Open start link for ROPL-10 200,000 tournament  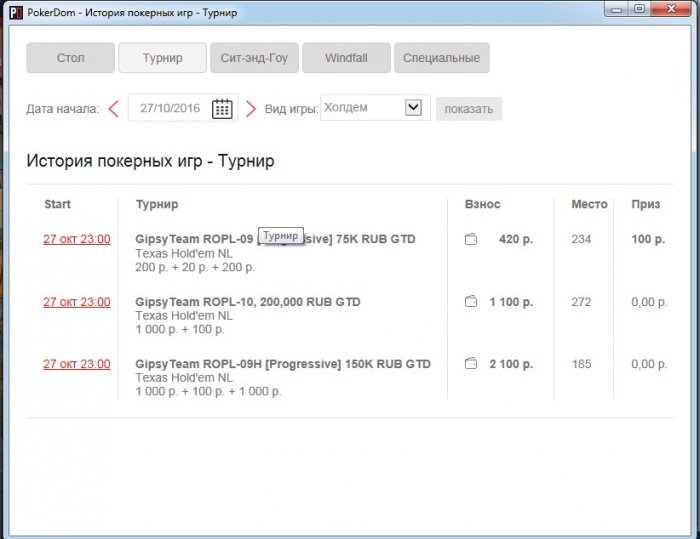point(77,302)
